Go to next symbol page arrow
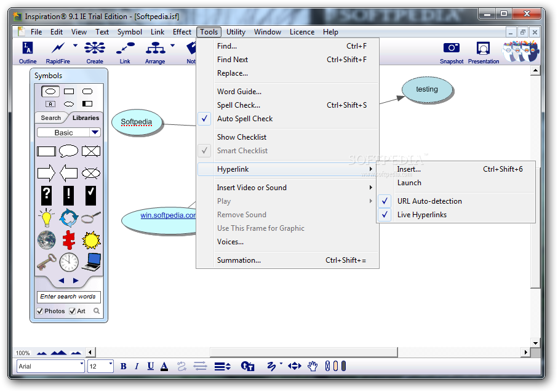 pos(76,281)
